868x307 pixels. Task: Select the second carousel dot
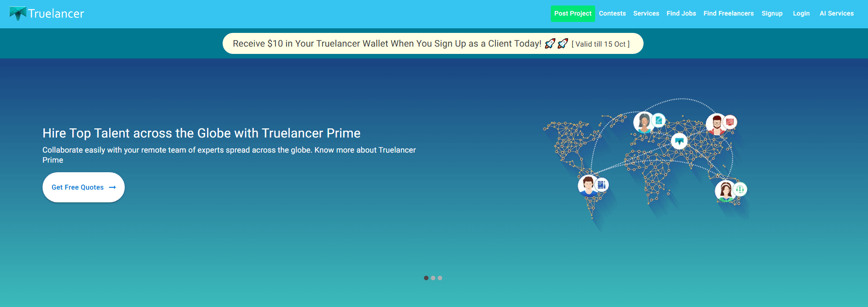click(x=433, y=278)
